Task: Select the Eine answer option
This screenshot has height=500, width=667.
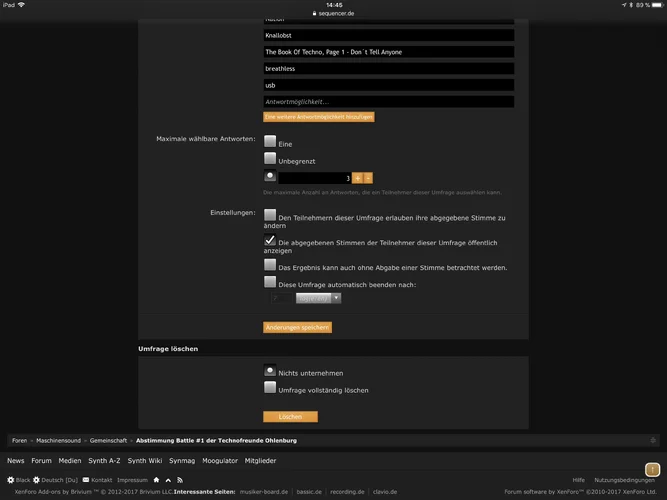Action: [270, 141]
